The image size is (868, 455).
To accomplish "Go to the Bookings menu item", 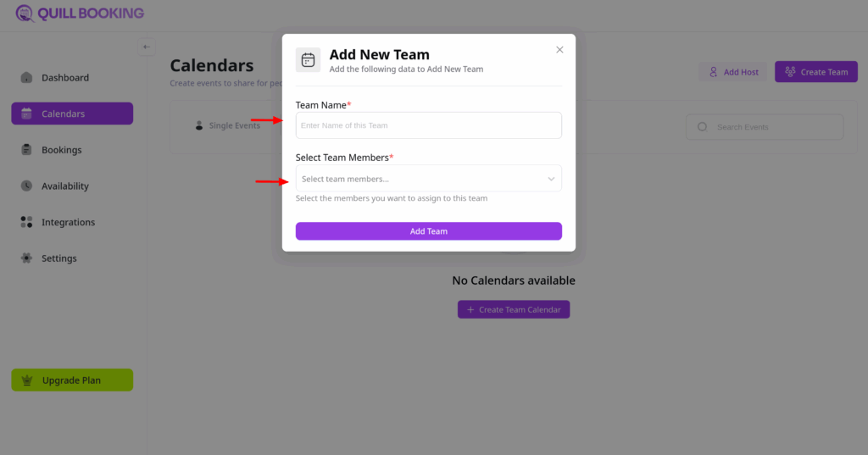I will [x=62, y=150].
